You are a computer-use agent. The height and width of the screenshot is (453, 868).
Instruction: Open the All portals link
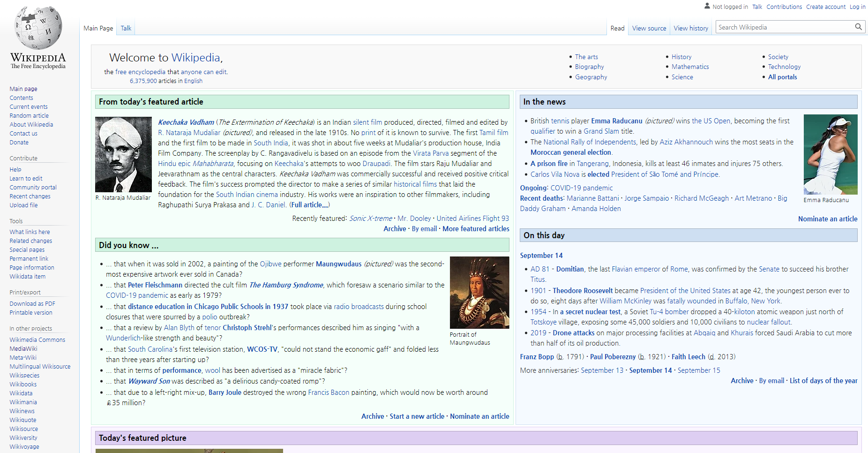782,77
